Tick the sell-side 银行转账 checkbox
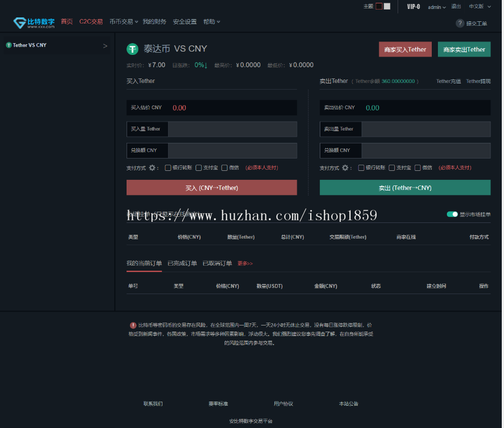 pos(361,168)
